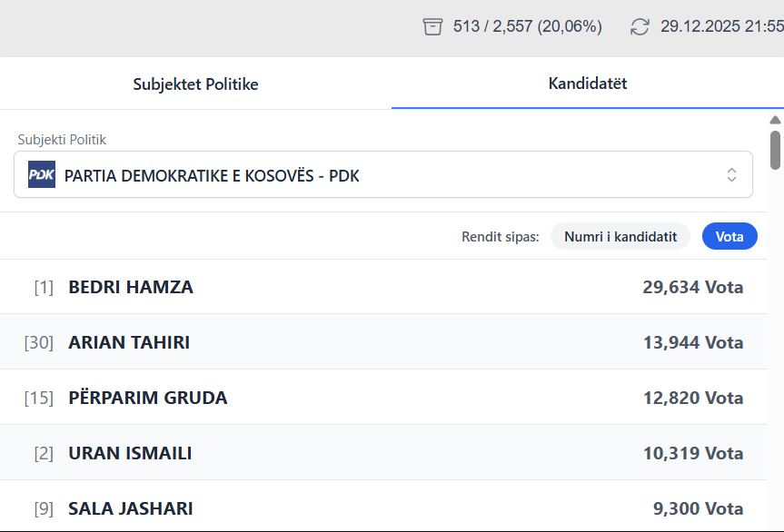Switch to Subjektet Politike tab
Viewport: 784px width, 532px height.
(x=195, y=84)
